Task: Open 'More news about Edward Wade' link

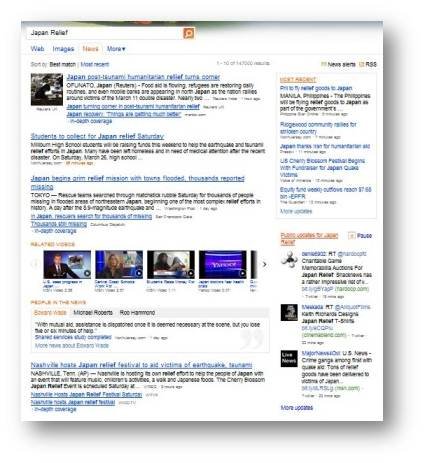Action: (72, 346)
